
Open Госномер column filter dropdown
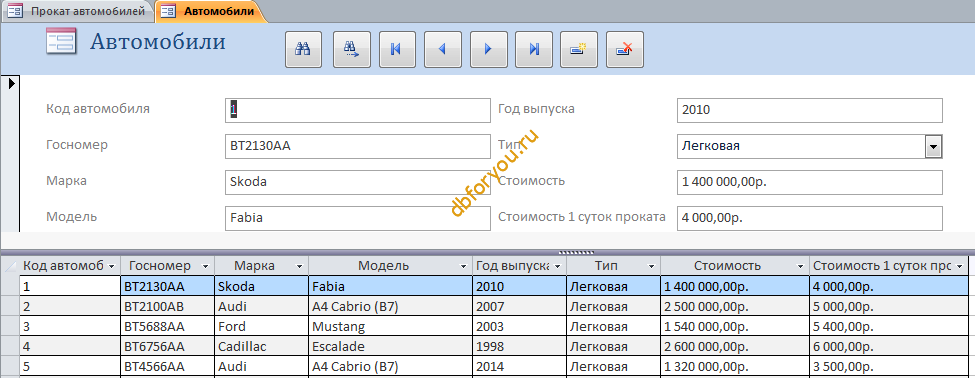pyautogui.click(x=205, y=266)
